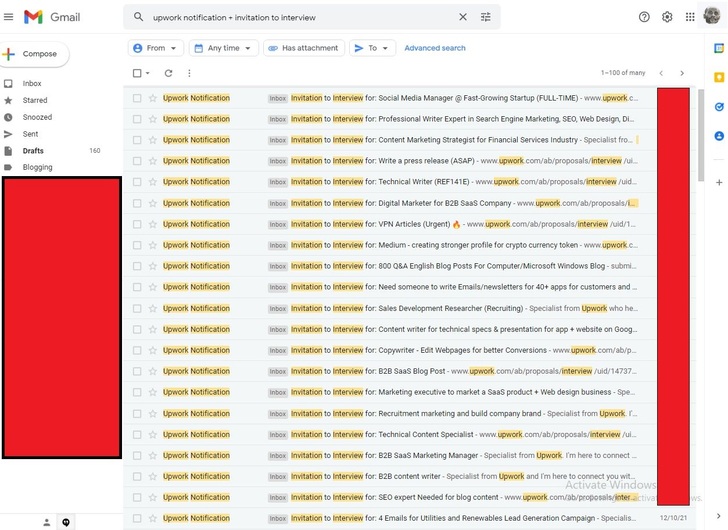Click the Compose button
The width and height of the screenshot is (728, 530).
[33, 54]
